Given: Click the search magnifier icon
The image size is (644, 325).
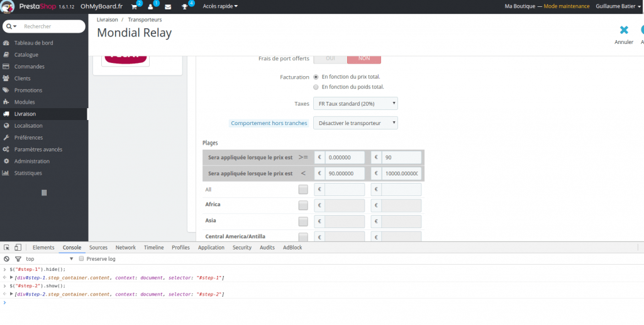Looking at the screenshot, I should (9, 26).
